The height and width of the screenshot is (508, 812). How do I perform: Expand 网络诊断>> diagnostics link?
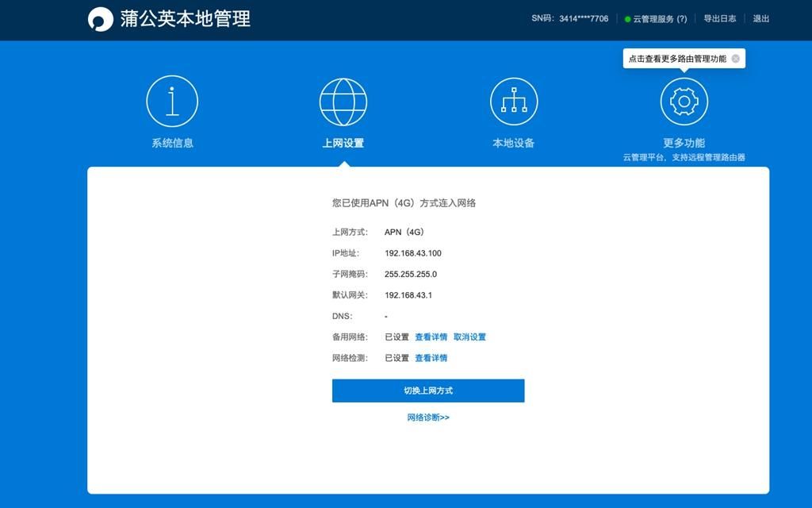click(x=428, y=418)
